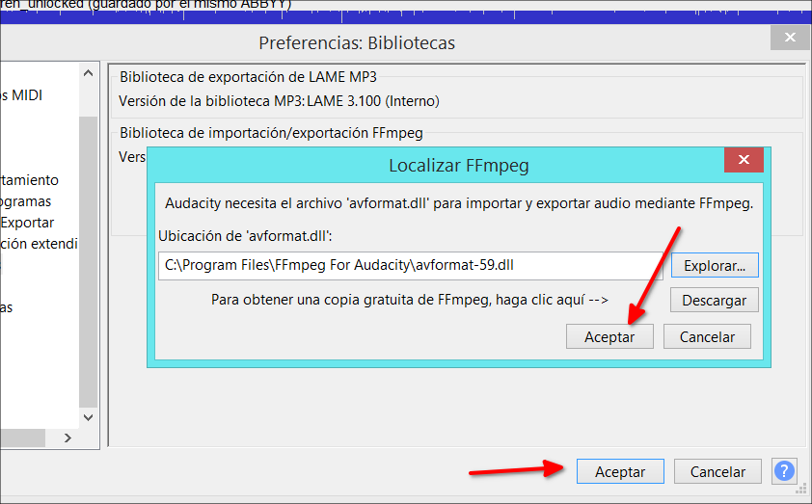This screenshot has height=504, width=812.
Task: Select the category ending in 'Exportar'
Action: (x=27, y=223)
